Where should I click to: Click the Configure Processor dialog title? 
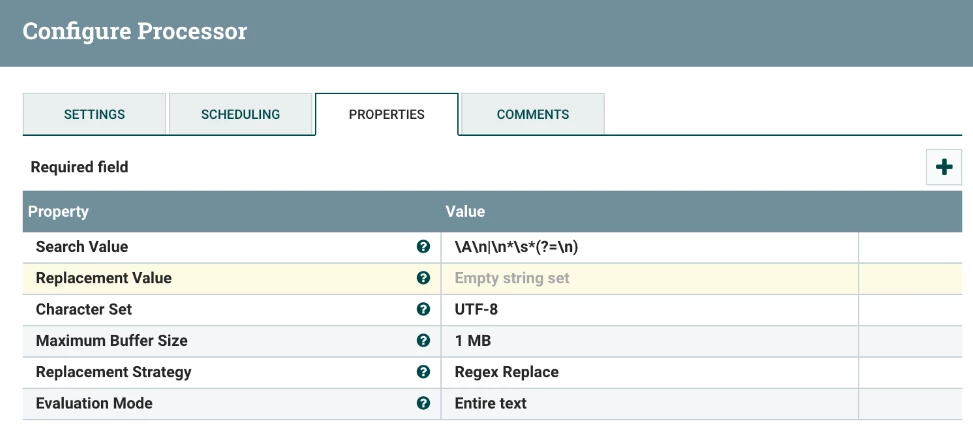135,31
